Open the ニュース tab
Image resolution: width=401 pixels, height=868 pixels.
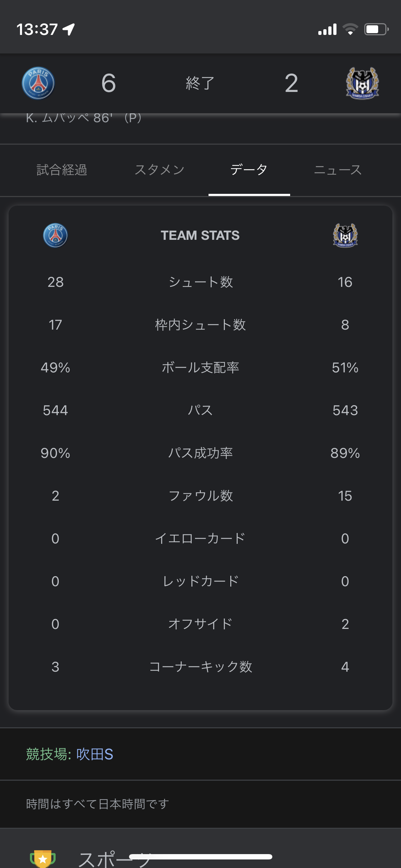[x=338, y=170]
